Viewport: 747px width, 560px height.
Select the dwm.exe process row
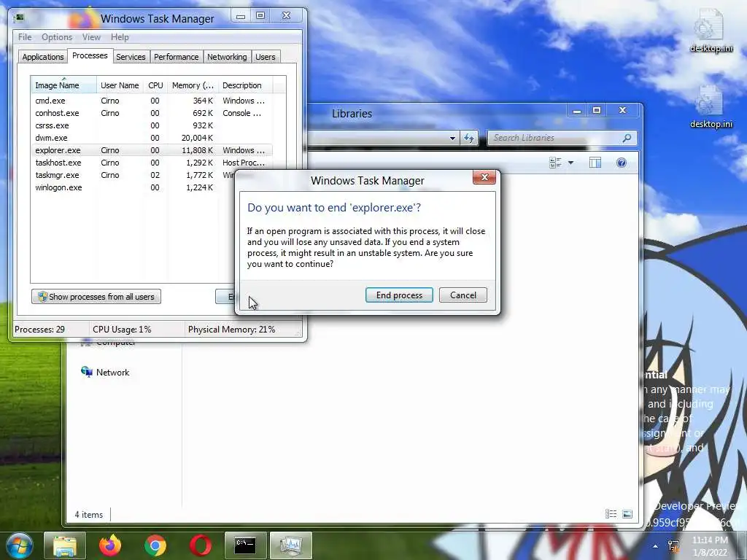tap(152, 138)
